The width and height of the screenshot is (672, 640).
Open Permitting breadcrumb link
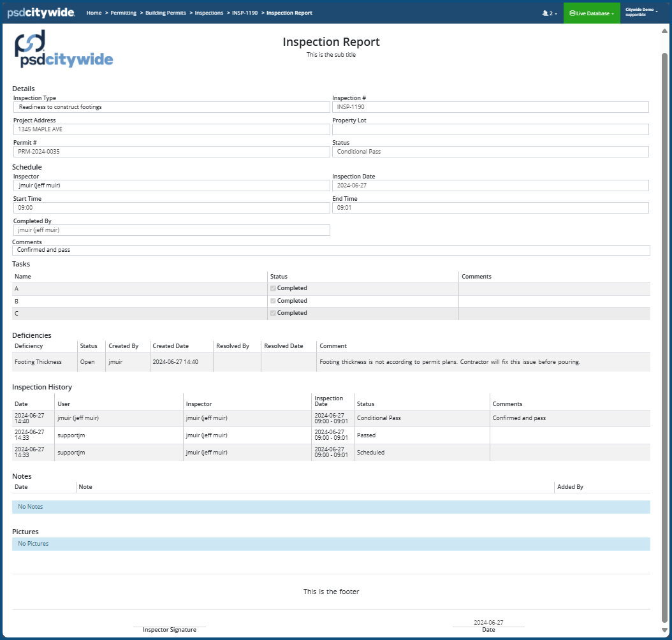[x=124, y=13]
